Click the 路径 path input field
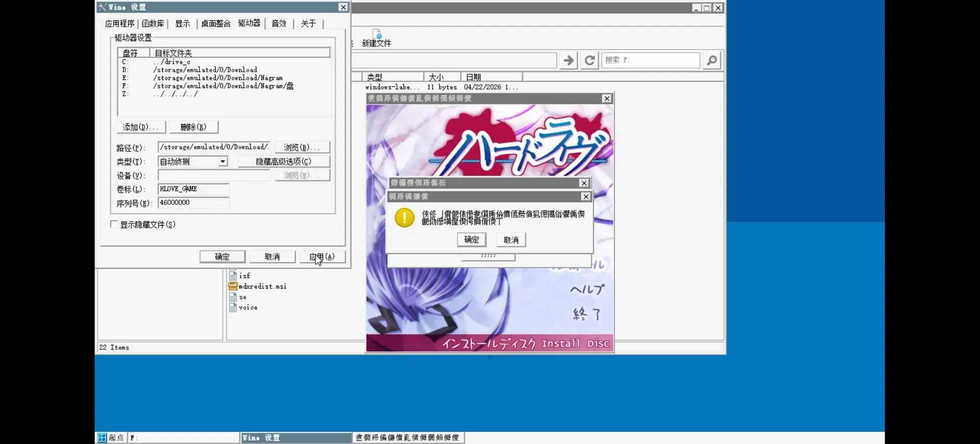Image resolution: width=980 pixels, height=444 pixels. pyautogui.click(x=214, y=147)
